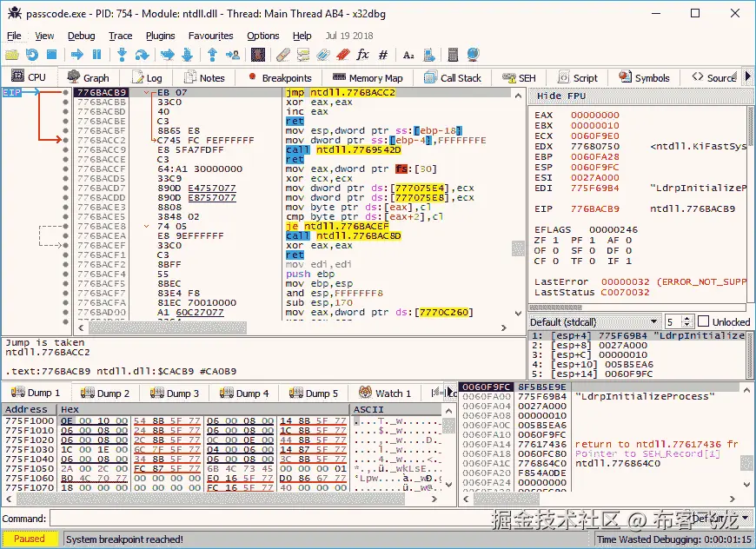Viewport: 756px width, 549px height.
Task: Toggle breakpoint dot at address 776BACF4
Action: (x=65, y=274)
